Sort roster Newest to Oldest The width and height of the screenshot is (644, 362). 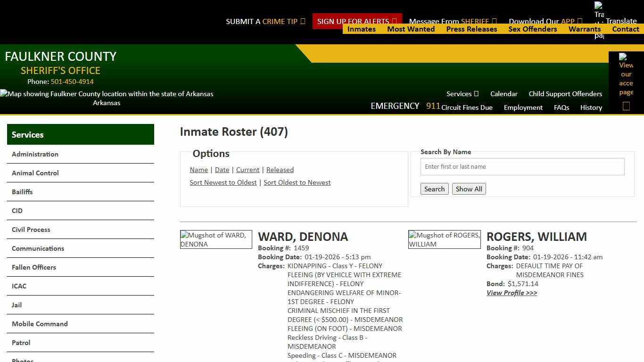(x=223, y=182)
